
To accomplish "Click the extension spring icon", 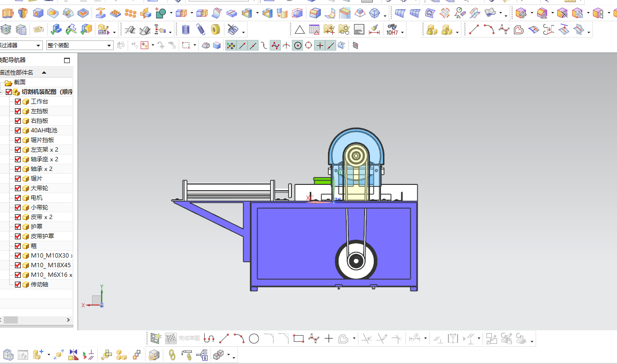I will tap(201, 30).
